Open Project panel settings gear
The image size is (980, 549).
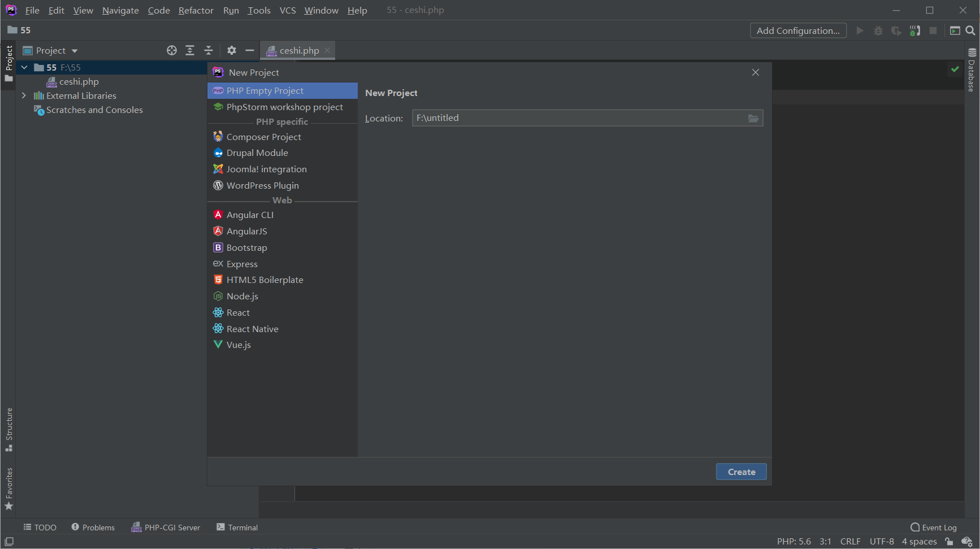tap(231, 50)
